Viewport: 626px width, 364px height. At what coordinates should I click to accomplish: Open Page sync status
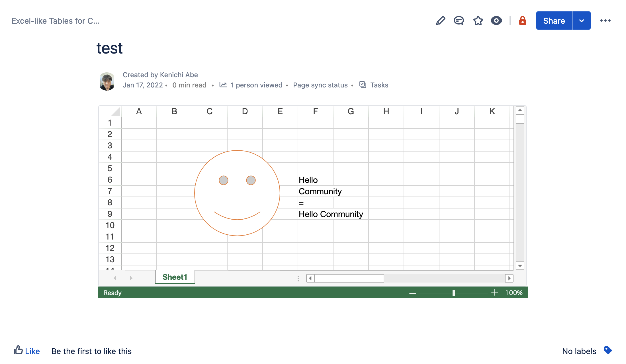click(320, 85)
